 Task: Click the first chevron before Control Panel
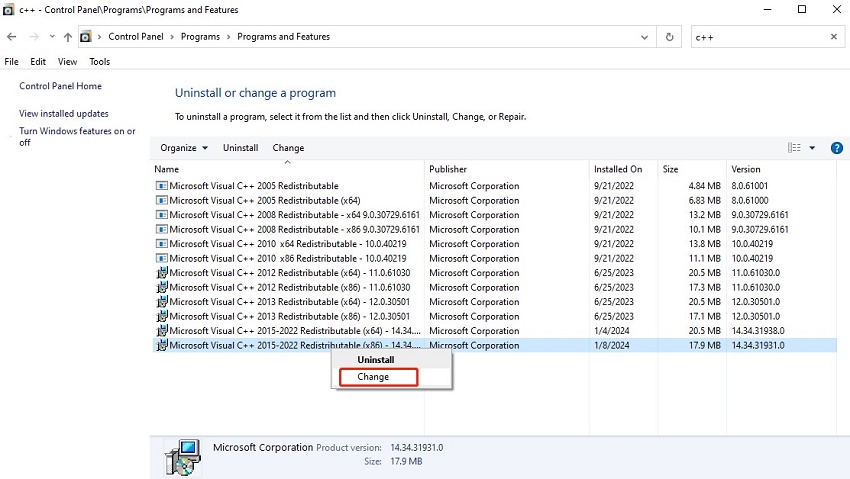pos(100,37)
